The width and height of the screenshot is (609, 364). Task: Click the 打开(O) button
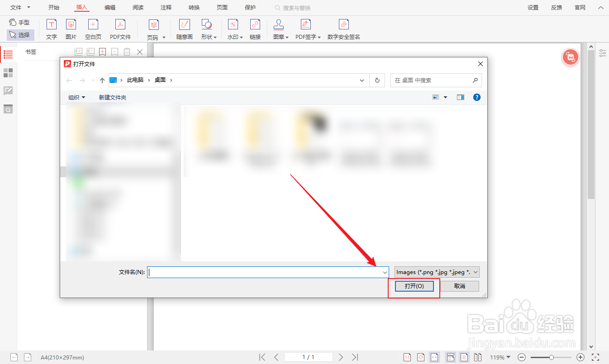(414, 286)
